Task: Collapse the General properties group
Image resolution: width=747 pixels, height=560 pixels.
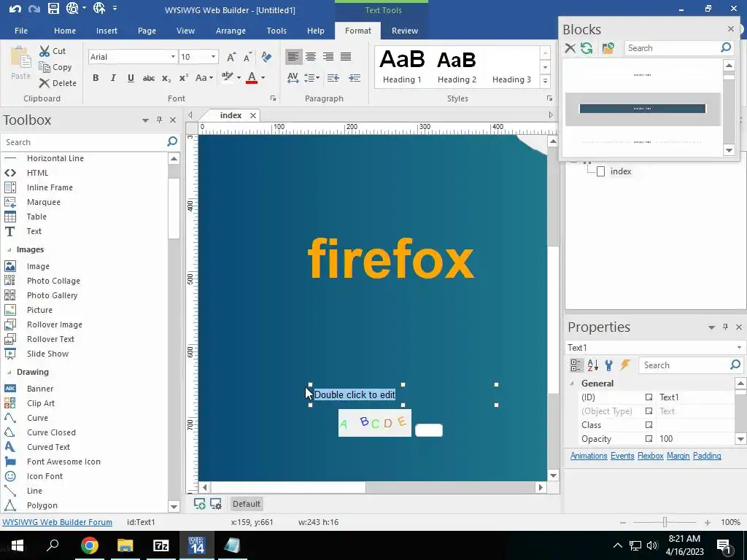Action: click(x=572, y=384)
